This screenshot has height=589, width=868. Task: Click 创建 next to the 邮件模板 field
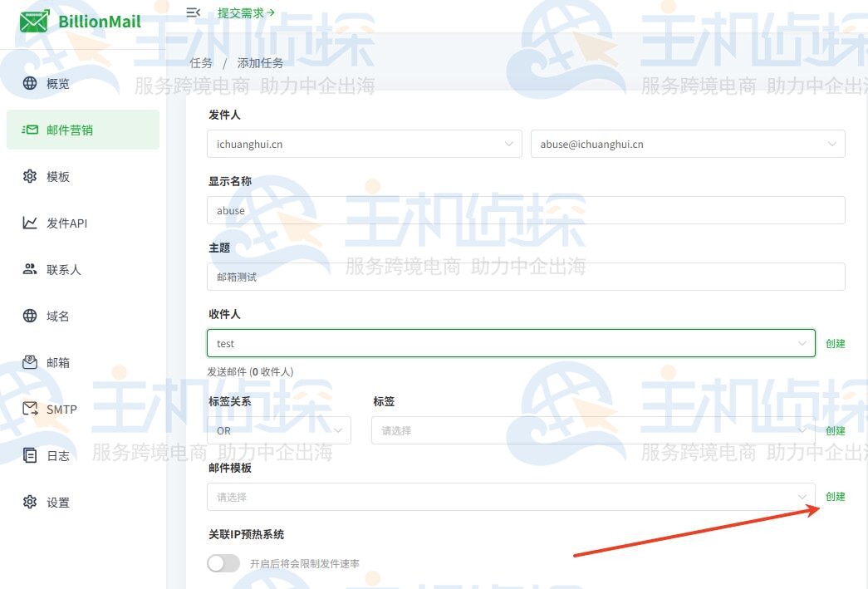[x=835, y=496]
